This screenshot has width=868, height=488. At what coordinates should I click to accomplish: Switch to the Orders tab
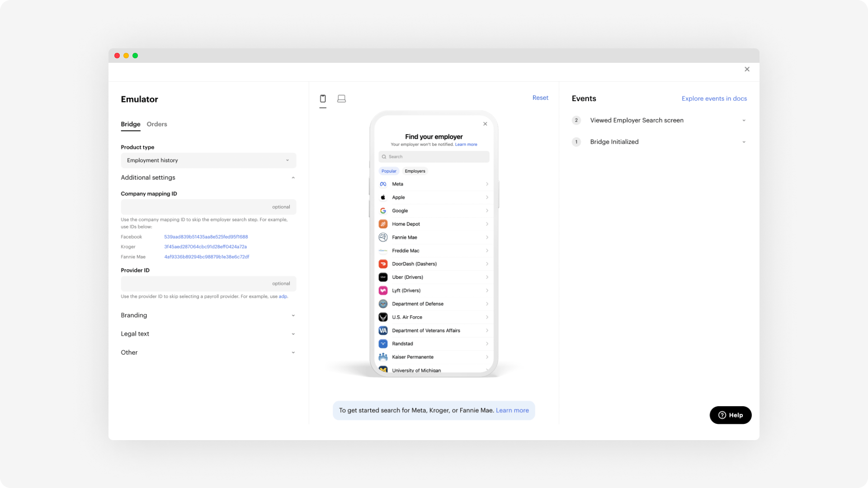click(x=157, y=124)
